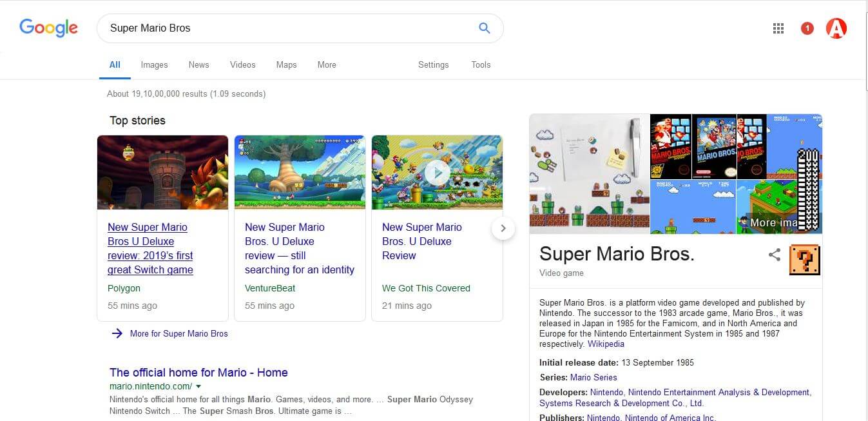Open search Settings menu
The image size is (868, 421).
tap(433, 64)
